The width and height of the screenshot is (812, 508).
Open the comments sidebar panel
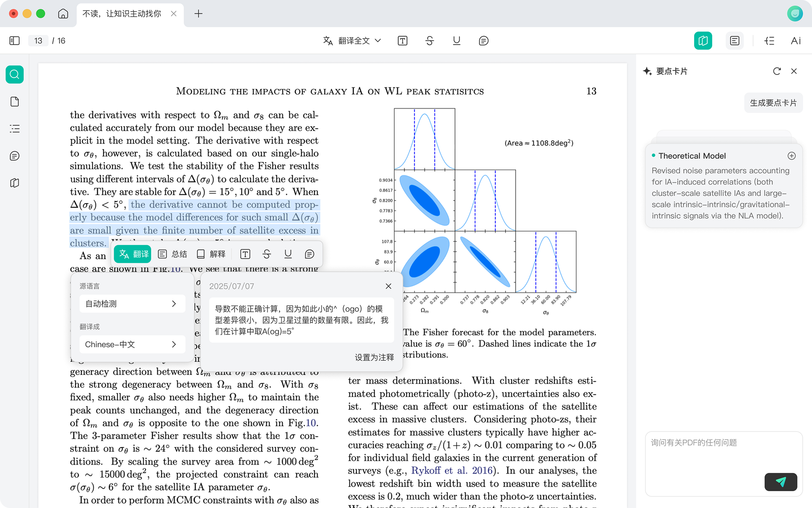[x=14, y=156]
